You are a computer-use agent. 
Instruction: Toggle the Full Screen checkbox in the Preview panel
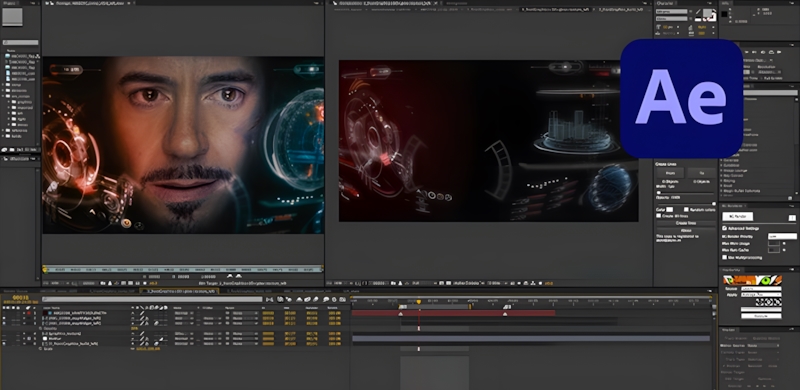[x=762, y=78]
